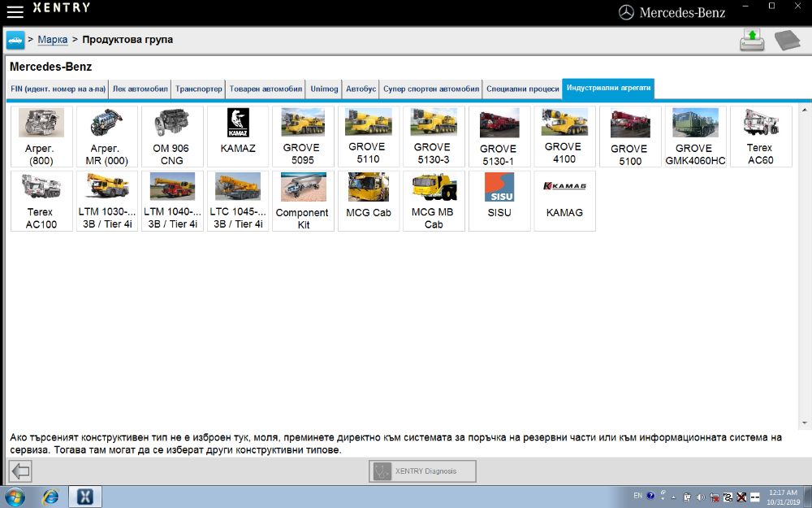Viewport: 812px width, 508px height.
Task: Follow the Марка breadcrumb link
Action: point(53,39)
